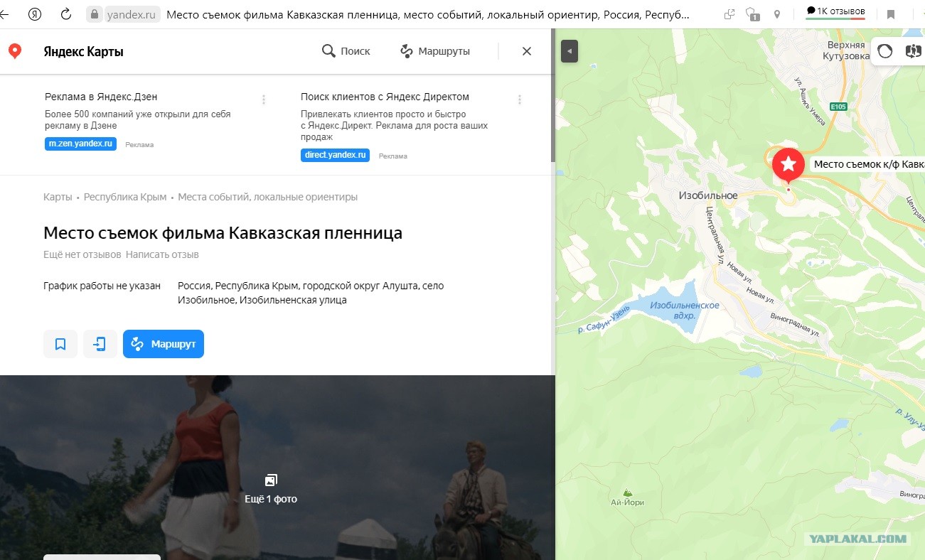Open the Yandex home button in browser bar
This screenshot has width=925, height=560.
pyautogui.click(x=34, y=14)
